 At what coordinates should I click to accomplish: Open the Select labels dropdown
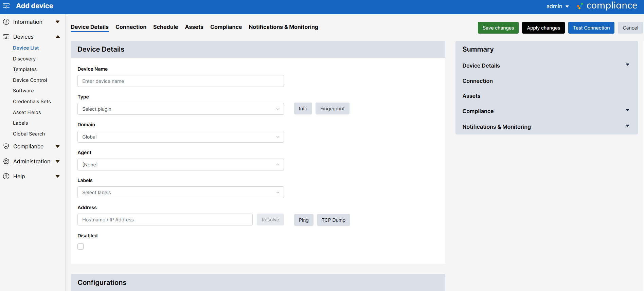point(180,193)
